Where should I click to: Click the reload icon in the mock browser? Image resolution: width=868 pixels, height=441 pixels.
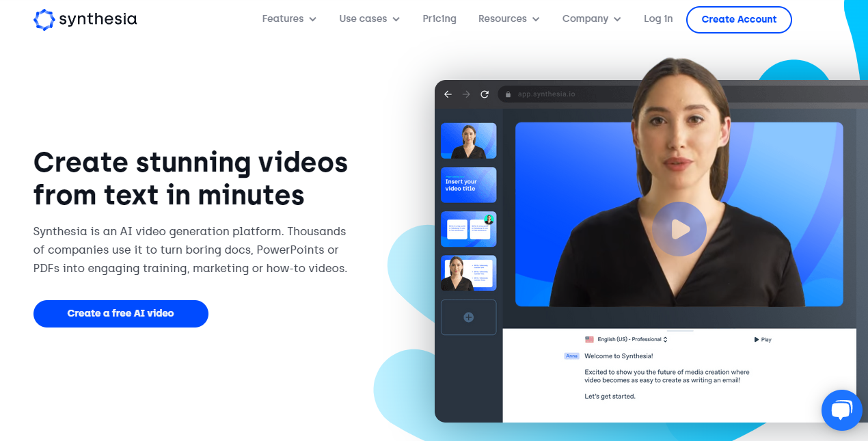tap(485, 94)
